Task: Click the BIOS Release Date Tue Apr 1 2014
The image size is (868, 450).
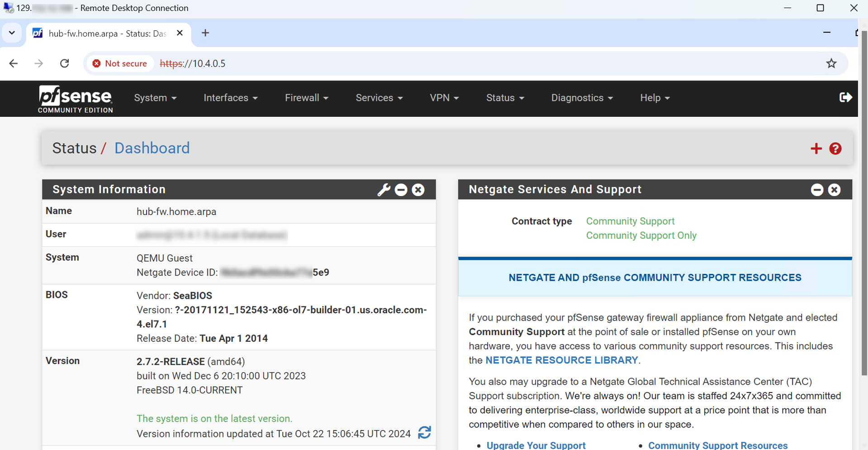Action: [202, 339]
